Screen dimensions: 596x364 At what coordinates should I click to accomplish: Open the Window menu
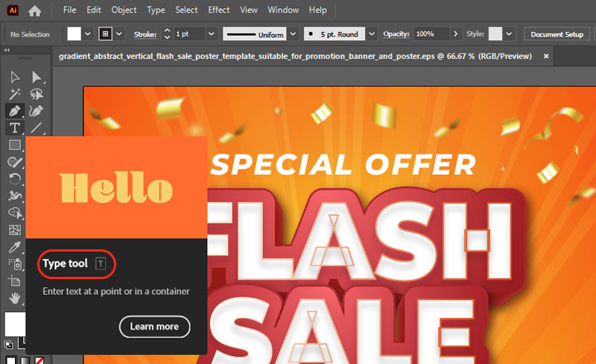point(283,10)
